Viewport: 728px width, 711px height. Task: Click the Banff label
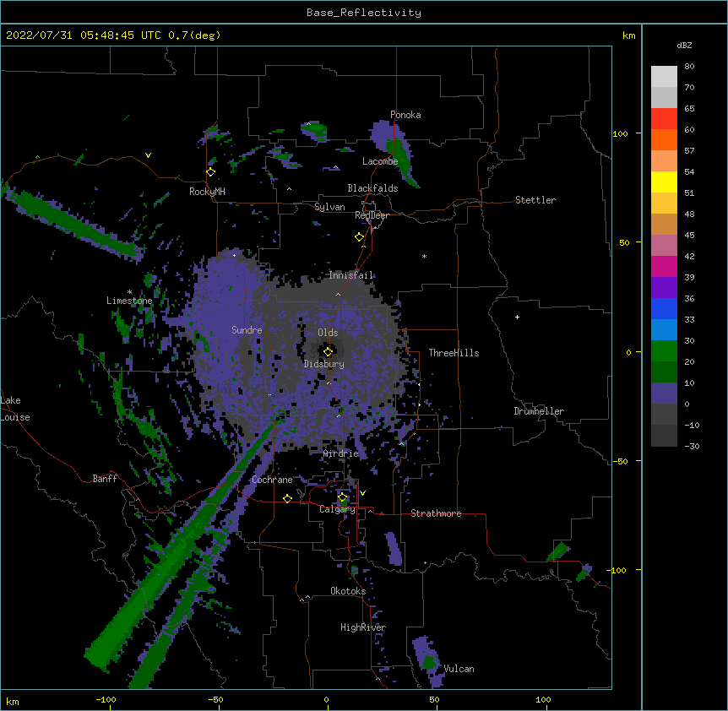coord(105,479)
